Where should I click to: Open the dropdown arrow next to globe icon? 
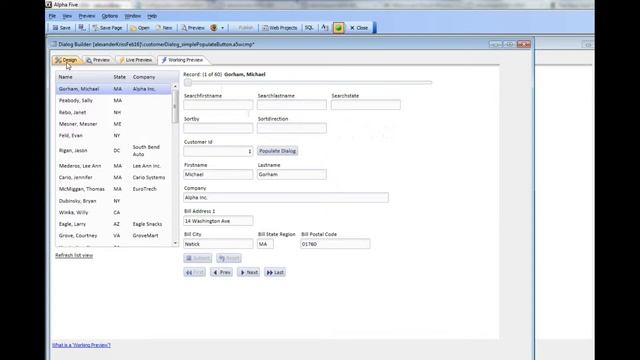point(222,28)
